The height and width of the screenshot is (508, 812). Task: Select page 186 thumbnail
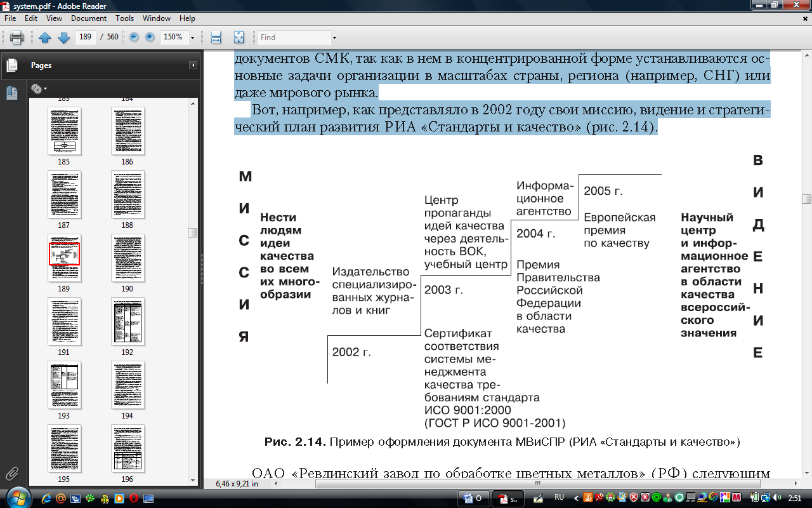(x=128, y=131)
